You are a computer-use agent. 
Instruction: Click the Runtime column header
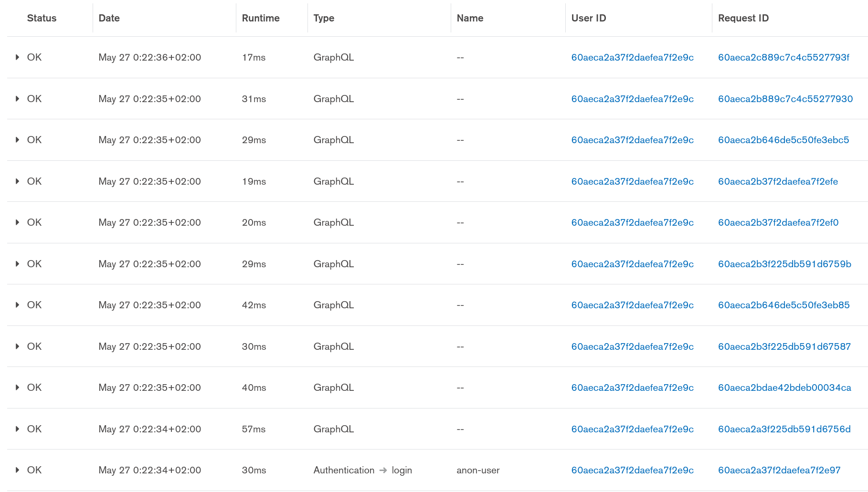261,18
